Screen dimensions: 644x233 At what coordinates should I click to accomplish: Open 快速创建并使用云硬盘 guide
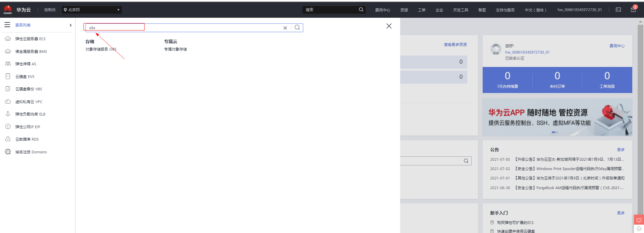516,231
